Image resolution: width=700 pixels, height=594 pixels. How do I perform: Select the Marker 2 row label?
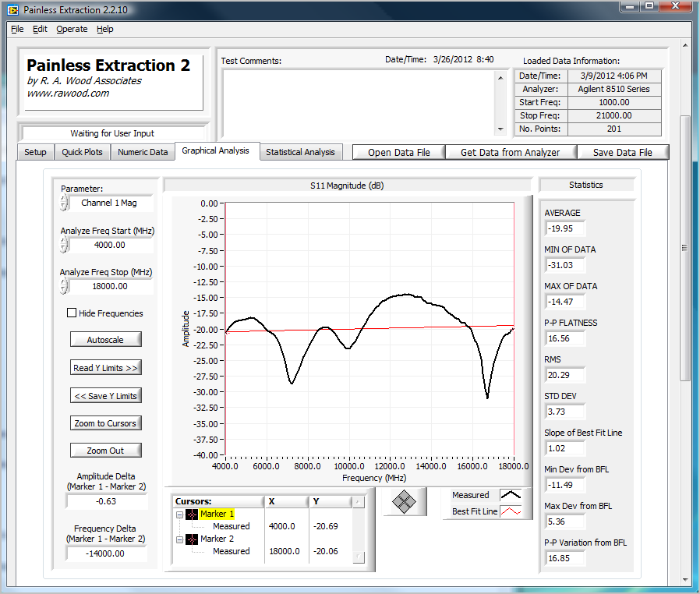pyautogui.click(x=217, y=539)
